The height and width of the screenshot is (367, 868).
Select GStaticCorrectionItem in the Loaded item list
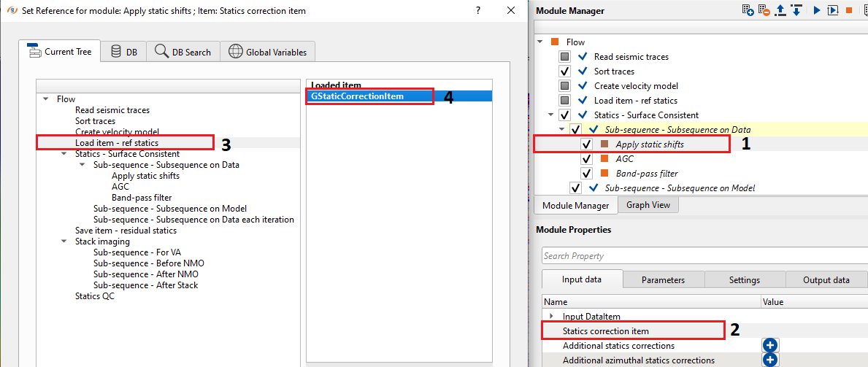pyautogui.click(x=358, y=96)
